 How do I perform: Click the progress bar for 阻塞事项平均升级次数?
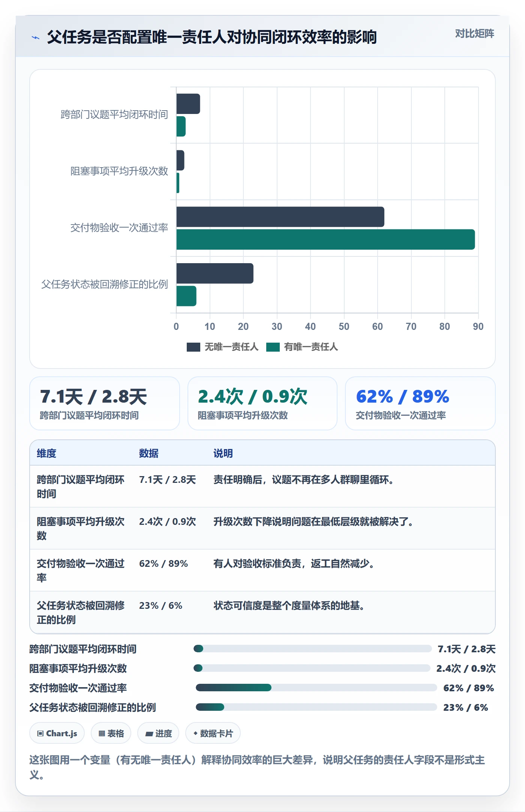(x=312, y=668)
